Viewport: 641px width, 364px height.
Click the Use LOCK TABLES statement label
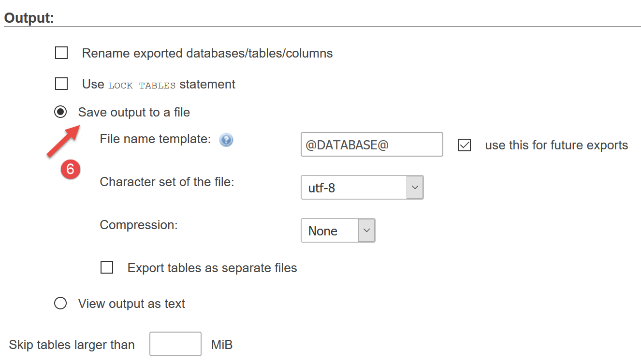pyautogui.click(x=159, y=84)
